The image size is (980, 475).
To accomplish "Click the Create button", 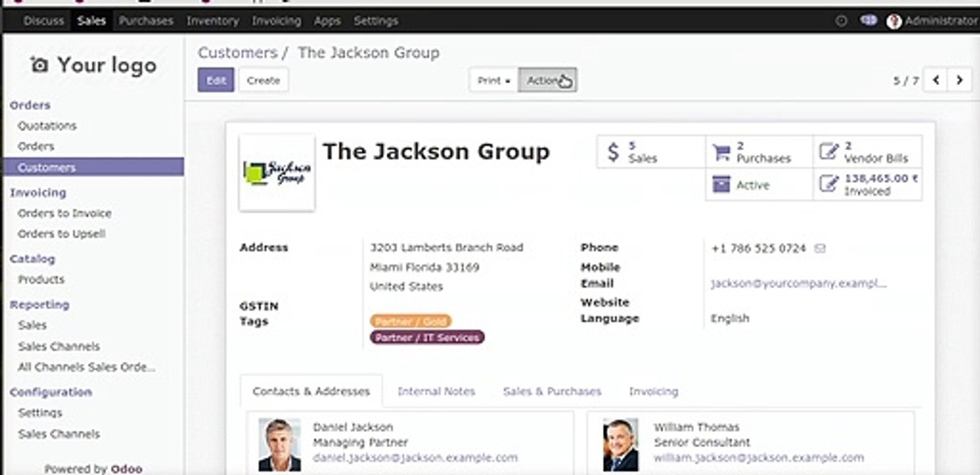I will [x=263, y=80].
